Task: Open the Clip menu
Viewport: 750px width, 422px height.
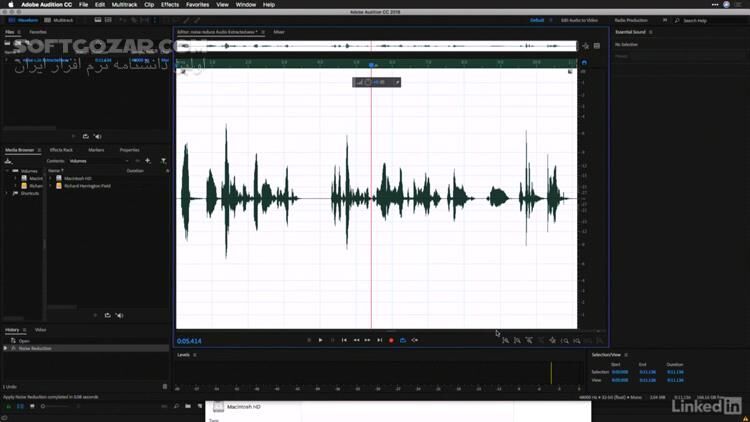Action: 149,4
